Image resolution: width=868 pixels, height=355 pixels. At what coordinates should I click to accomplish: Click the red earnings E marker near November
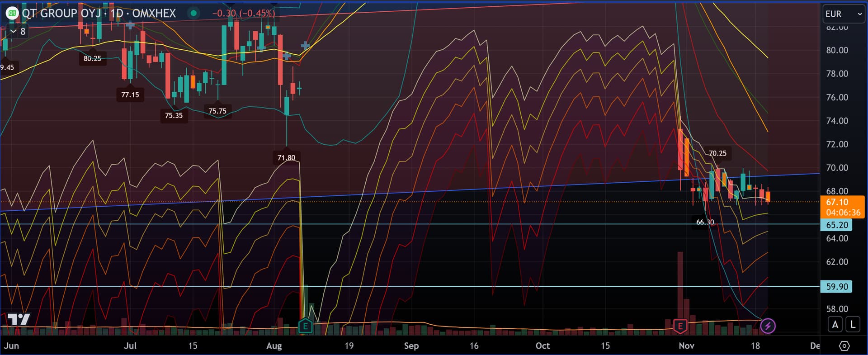coord(680,326)
